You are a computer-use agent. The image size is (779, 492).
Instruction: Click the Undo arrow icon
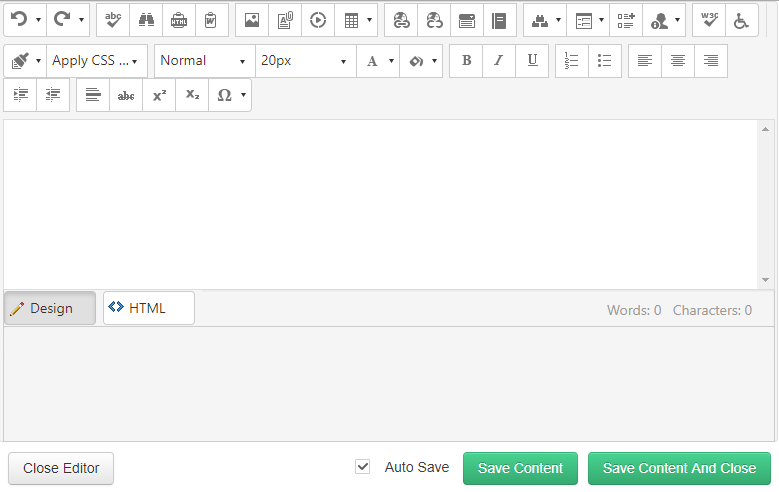pos(18,19)
